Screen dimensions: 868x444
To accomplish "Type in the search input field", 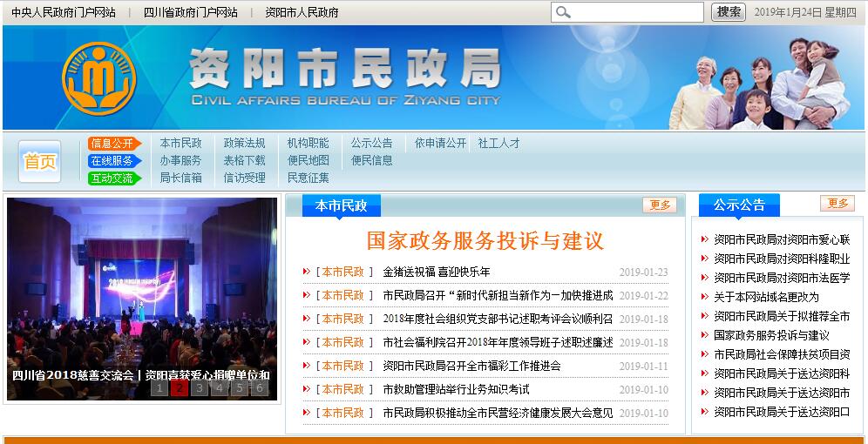I will (636, 12).
